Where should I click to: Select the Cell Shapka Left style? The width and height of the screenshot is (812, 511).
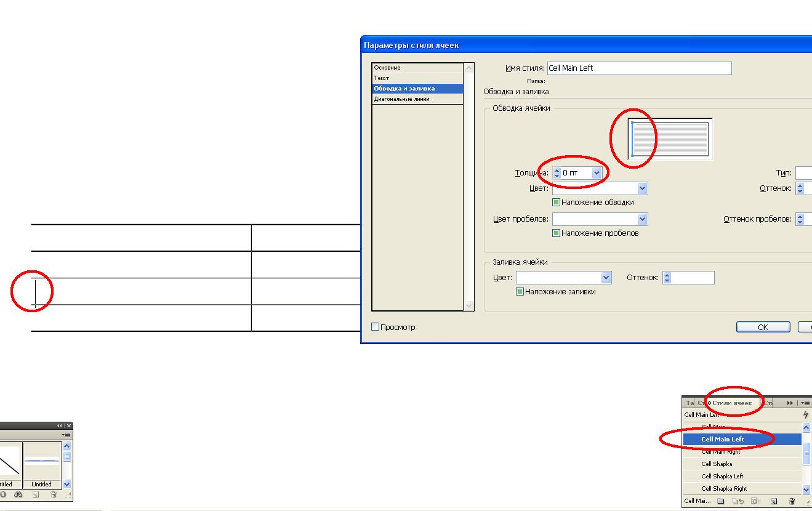point(742,476)
